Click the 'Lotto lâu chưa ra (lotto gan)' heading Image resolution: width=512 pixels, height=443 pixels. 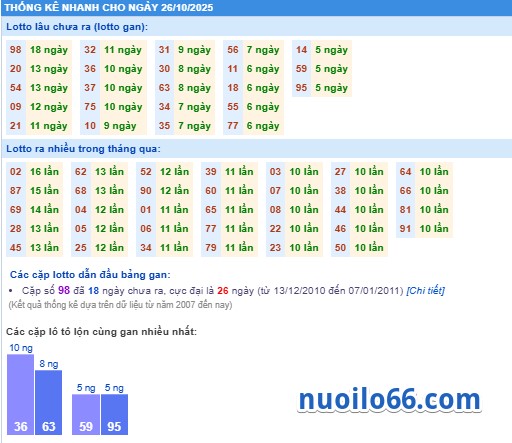(x=77, y=27)
